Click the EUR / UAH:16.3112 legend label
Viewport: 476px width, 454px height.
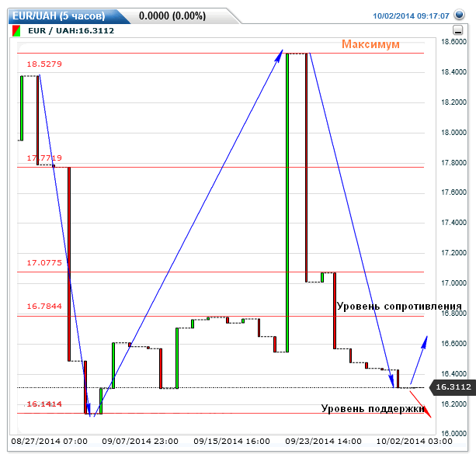[x=71, y=30]
